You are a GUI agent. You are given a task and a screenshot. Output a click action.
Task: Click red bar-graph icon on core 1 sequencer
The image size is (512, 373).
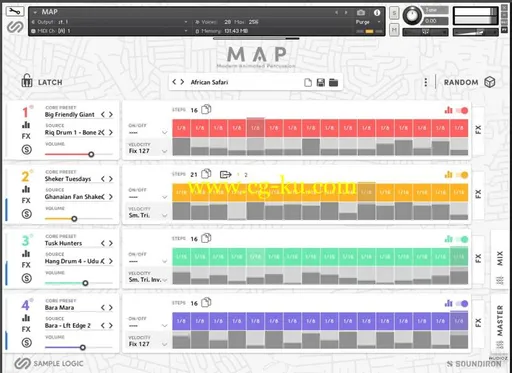[448, 110]
